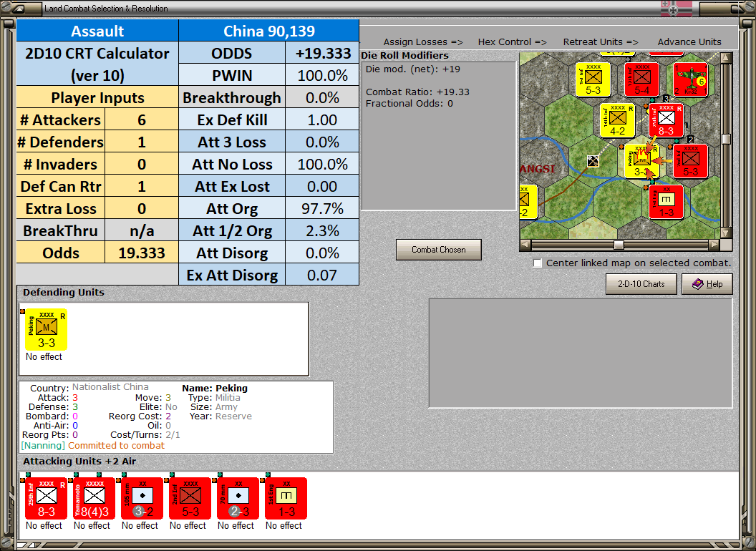The width and height of the screenshot is (756, 551).
Task: Click the map horizontal scrollbar thumb
Action: point(619,245)
